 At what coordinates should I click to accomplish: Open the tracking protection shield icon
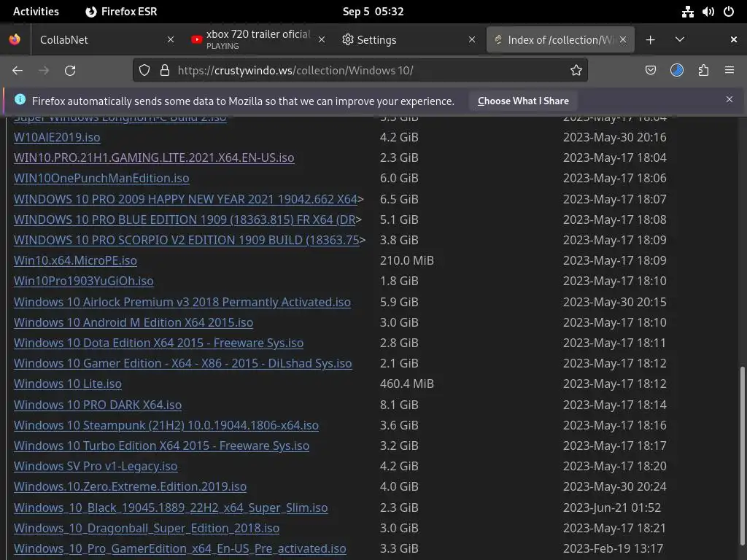144,71
